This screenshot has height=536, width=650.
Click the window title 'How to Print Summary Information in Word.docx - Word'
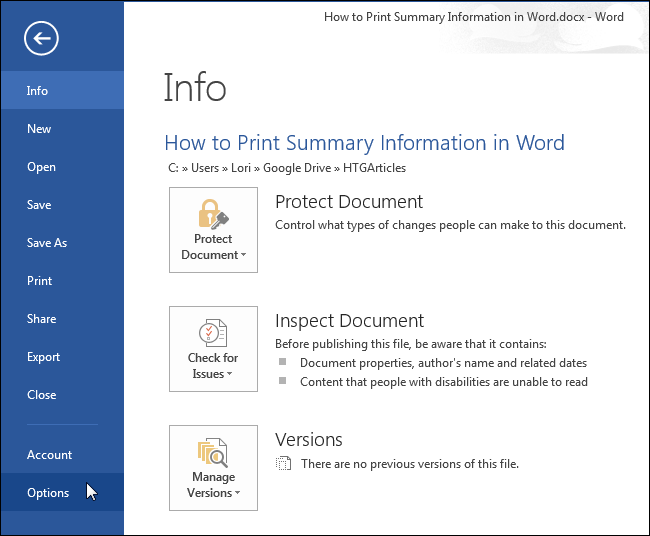pyautogui.click(x=474, y=17)
